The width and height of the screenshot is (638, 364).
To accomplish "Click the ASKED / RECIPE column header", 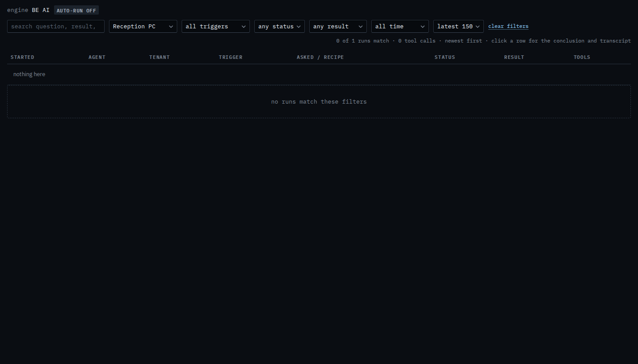I will tap(320, 57).
